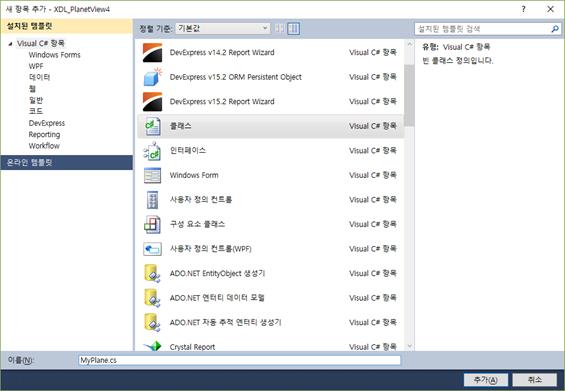Click the template list scrollbar thumb
Image resolution: width=565 pixels, height=391 pixels.
pos(409,95)
